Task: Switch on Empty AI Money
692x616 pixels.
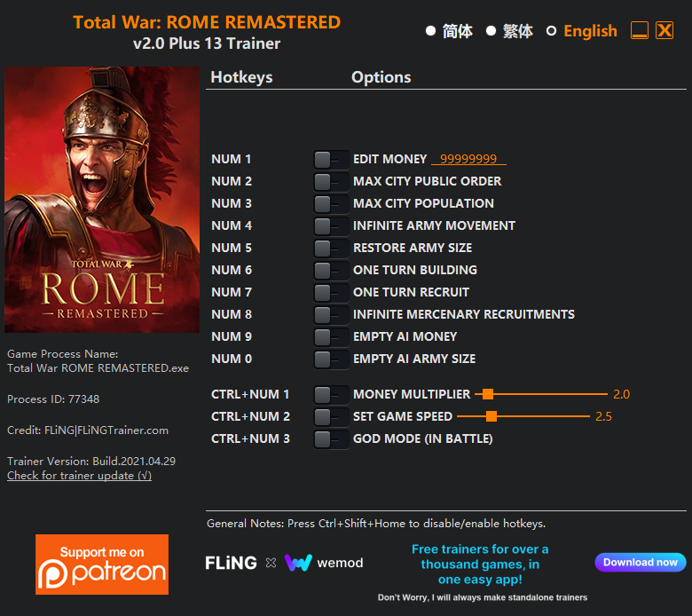Action: [x=331, y=337]
